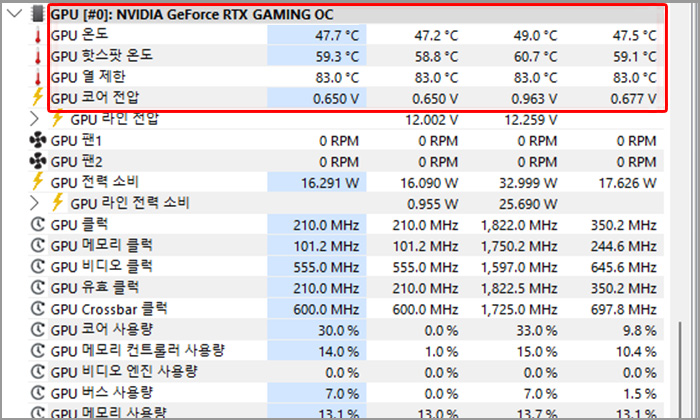Select the GPU 클럭 row label
Viewport: 700px width, 420px height.
click(x=79, y=225)
